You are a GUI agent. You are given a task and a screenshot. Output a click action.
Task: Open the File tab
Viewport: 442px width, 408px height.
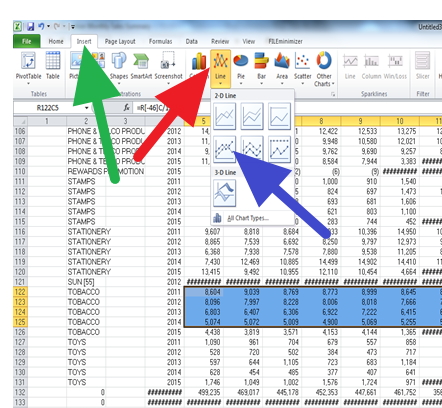27,41
